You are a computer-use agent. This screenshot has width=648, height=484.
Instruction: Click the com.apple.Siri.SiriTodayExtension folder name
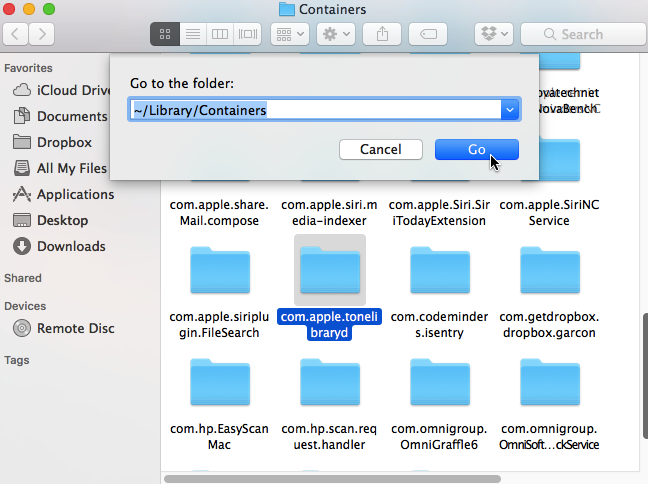click(439, 212)
